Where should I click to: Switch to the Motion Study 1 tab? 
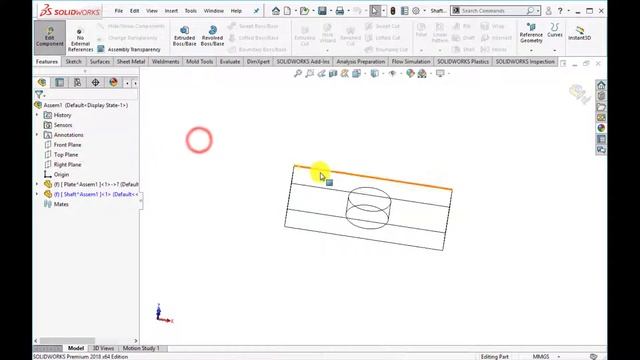141,348
